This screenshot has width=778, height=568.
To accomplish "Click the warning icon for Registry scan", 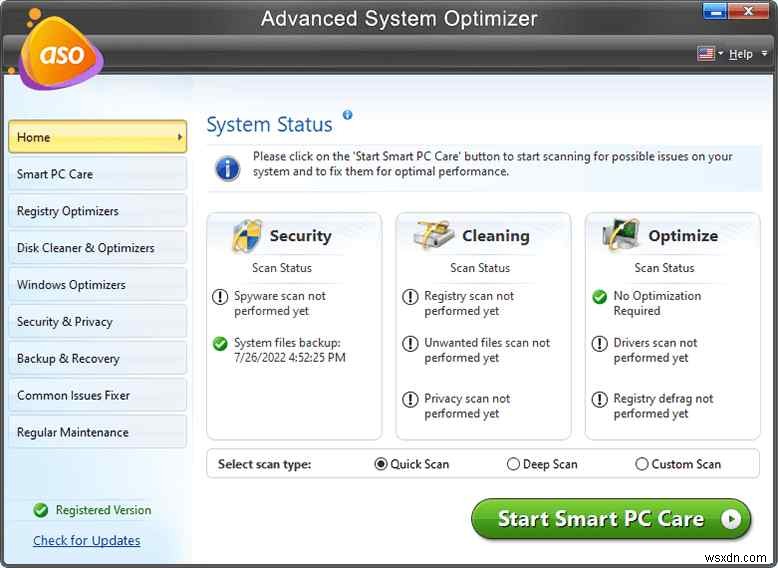I will (410, 297).
